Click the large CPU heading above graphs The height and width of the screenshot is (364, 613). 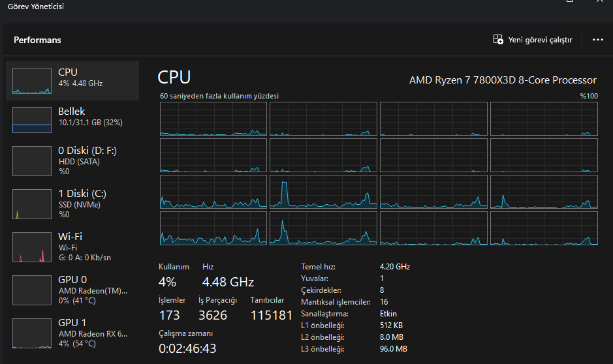(x=174, y=78)
